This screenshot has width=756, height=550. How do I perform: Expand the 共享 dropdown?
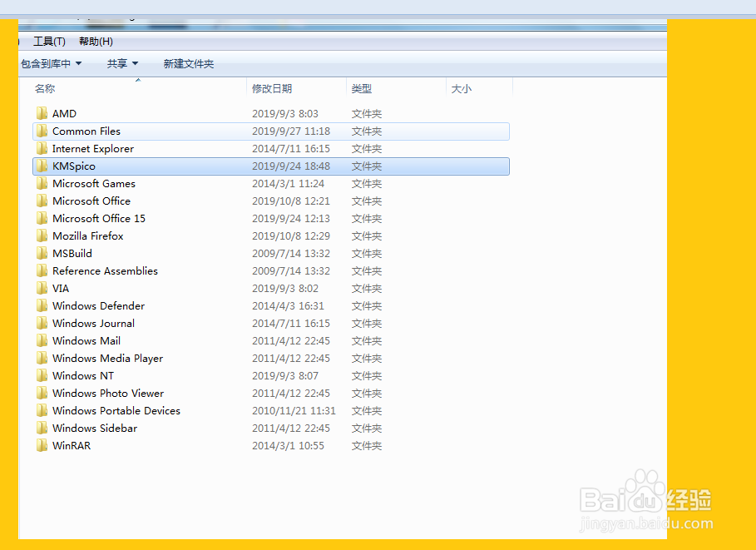click(x=122, y=64)
